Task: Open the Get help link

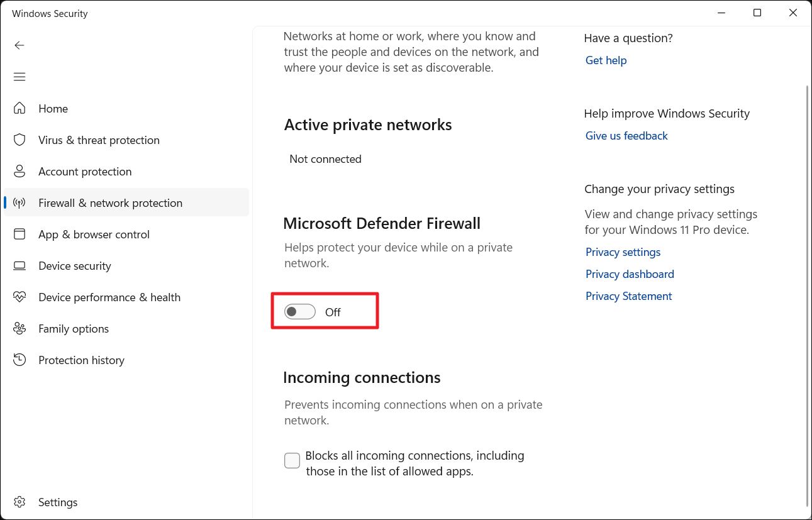Action: click(x=606, y=60)
